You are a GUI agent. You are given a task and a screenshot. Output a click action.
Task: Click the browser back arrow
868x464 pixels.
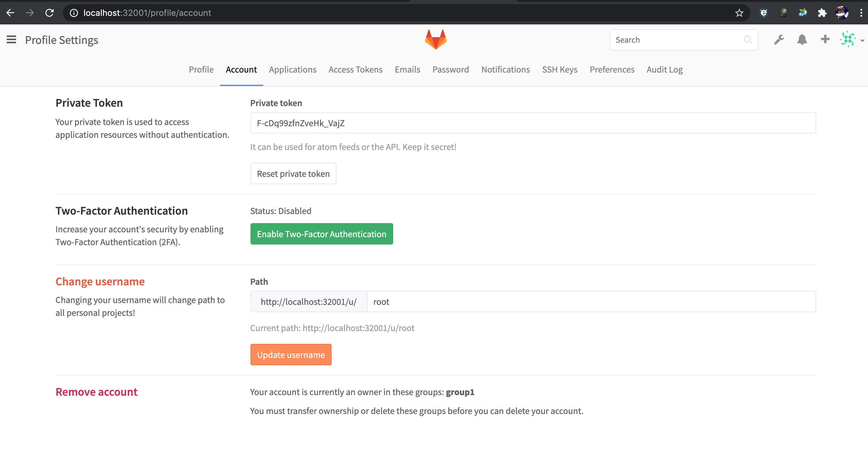10,13
